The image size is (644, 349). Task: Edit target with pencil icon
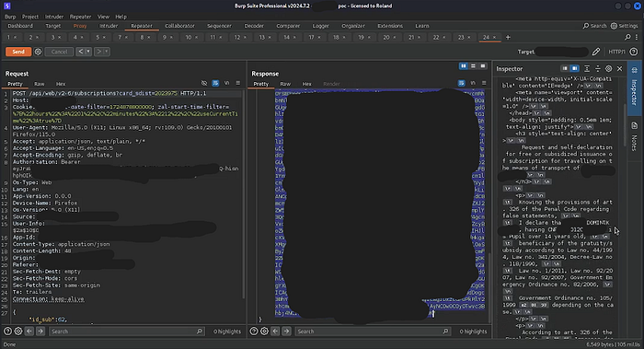(596, 52)
